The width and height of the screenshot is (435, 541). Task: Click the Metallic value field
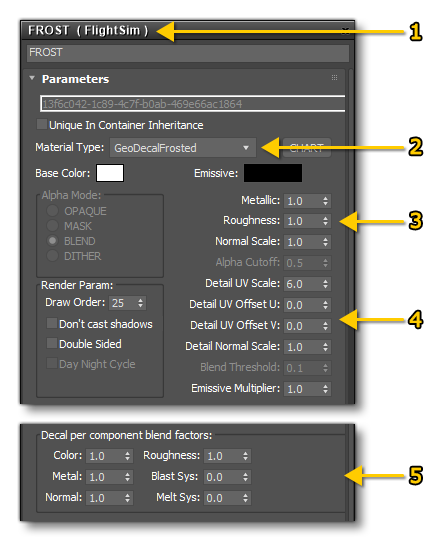302,201
